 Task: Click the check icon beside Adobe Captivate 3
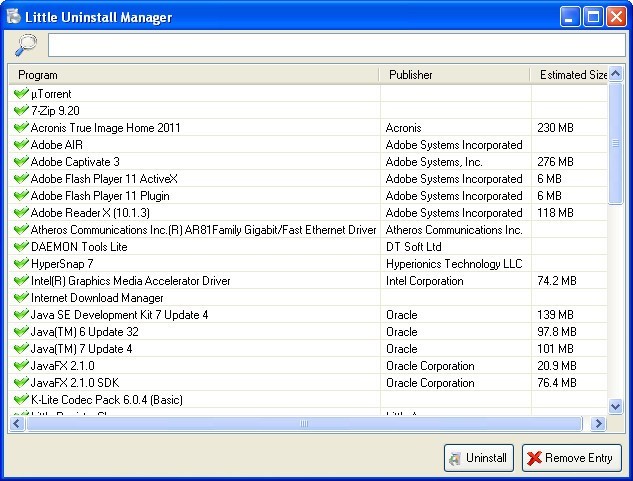[x=21, y=162]
